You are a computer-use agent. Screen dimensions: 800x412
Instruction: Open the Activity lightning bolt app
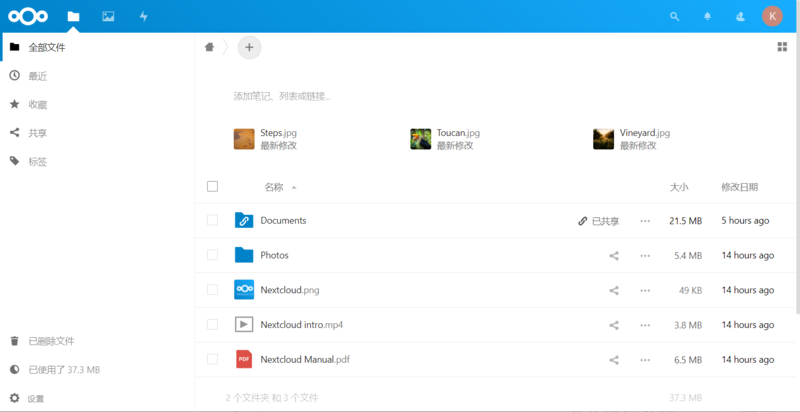[x=144, y=16]
